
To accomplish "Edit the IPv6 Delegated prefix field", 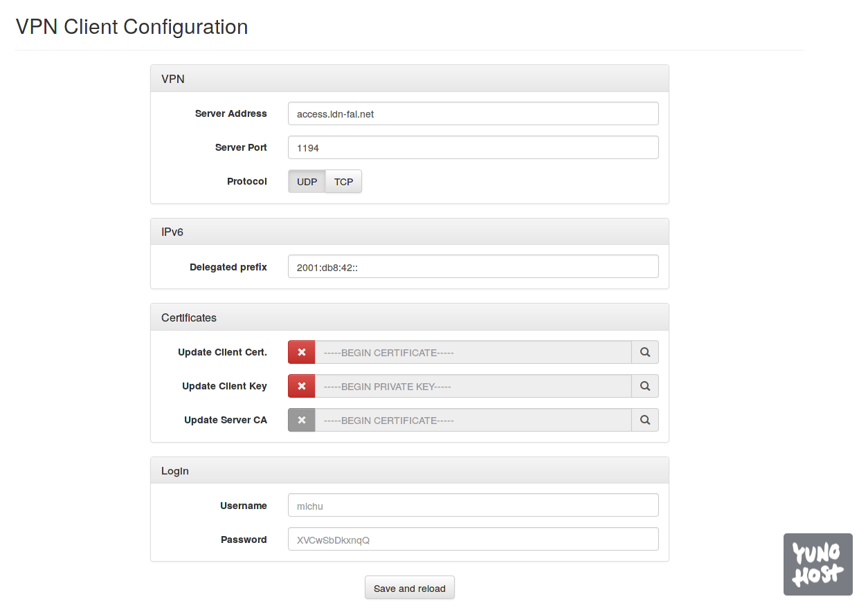I will pos(473,267).
